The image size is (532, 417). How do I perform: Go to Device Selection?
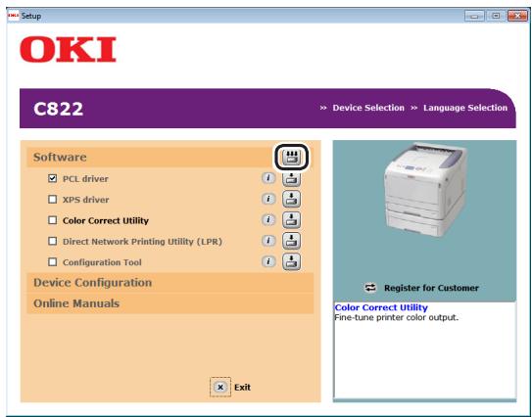tap(368, 108)
